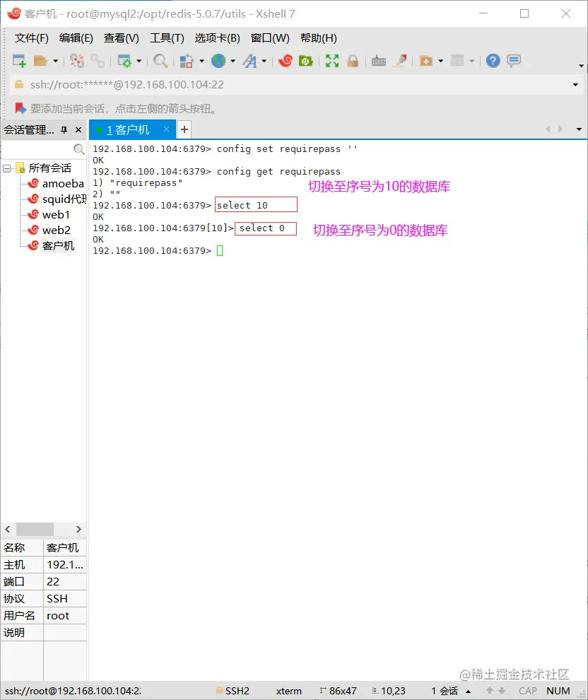Click the lock screen padlock icon

point(353,61)
